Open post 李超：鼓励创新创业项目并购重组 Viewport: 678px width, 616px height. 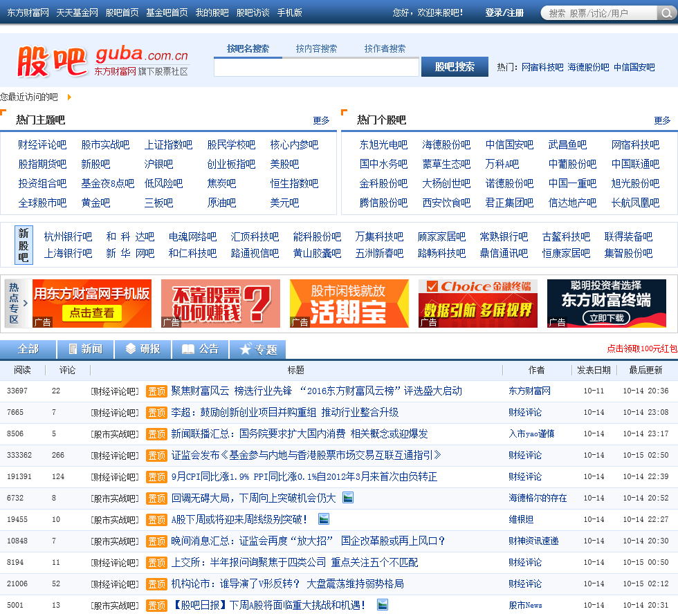click(x=284, y=413)
